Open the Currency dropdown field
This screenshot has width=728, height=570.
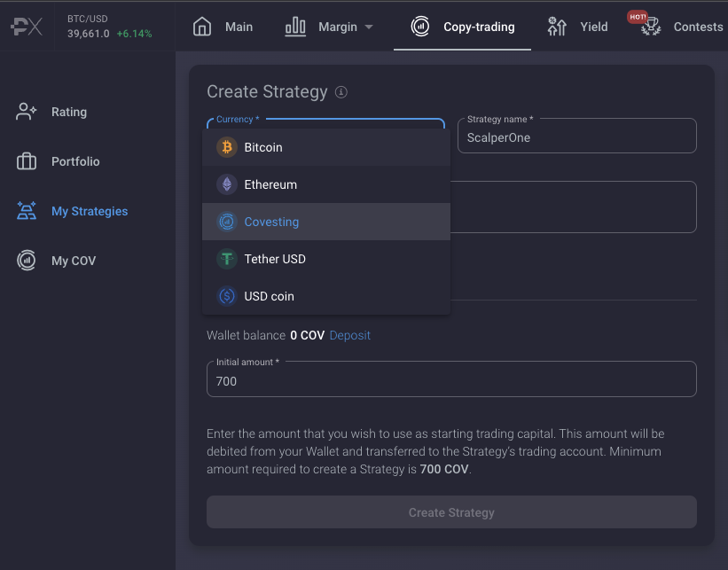point(326,123)
